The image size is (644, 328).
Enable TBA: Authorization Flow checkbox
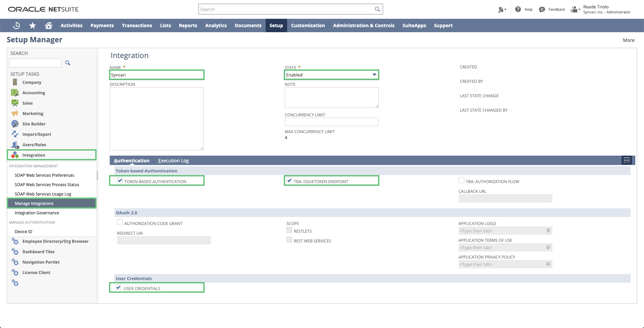point(461,180)
